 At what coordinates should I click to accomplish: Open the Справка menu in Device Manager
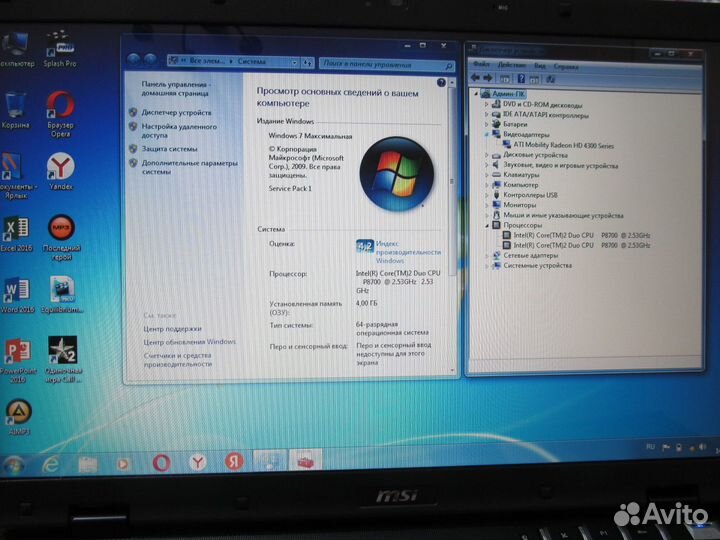click(x=566, y=67)
